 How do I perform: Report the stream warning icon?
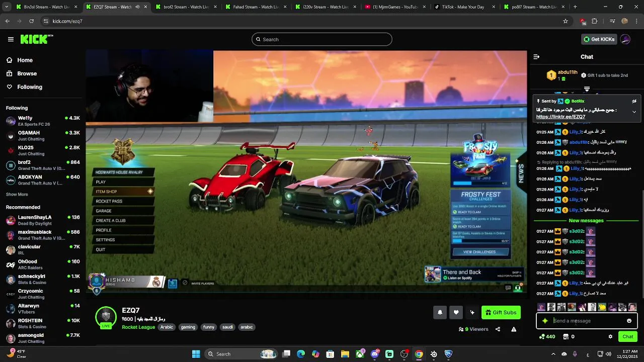click(514, 329)
